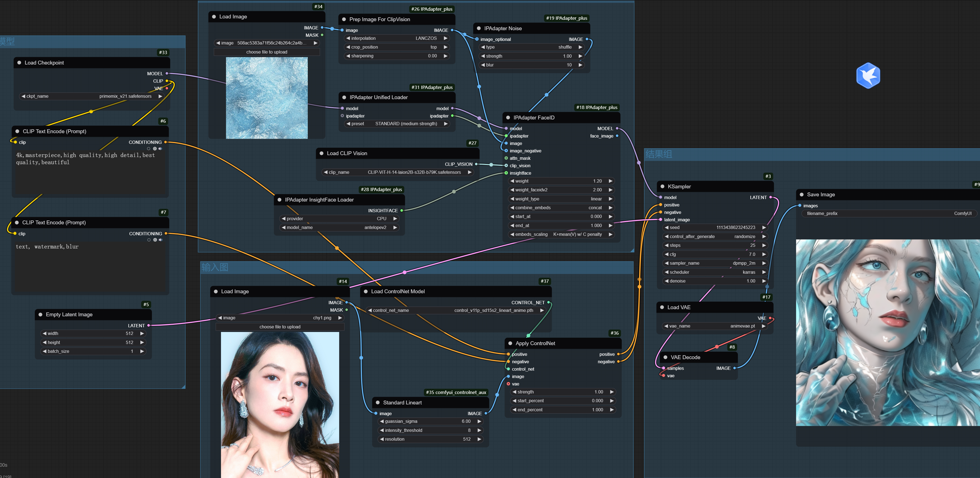Image resolution: width=980 pixels, height=478 pixels.
Task: Collapse the IPAdapter Unified Loader dot
Action: pos(344,98)
